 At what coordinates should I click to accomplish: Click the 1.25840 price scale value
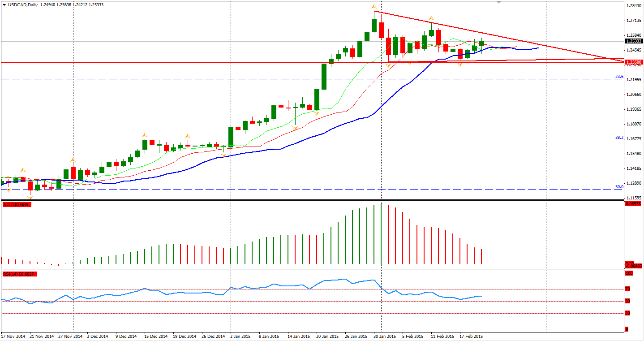tap(635, 35)
